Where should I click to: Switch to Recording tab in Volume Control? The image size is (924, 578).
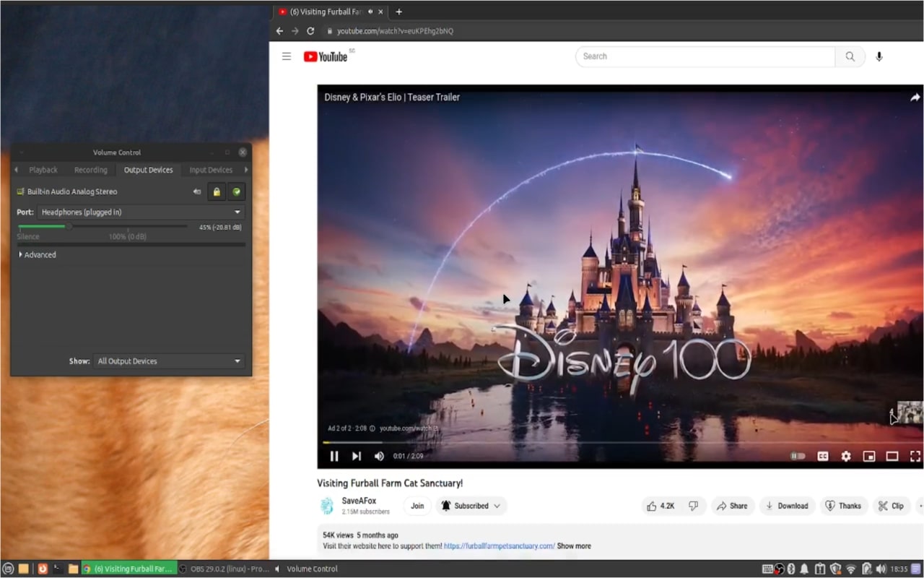(x=90, y=170)
